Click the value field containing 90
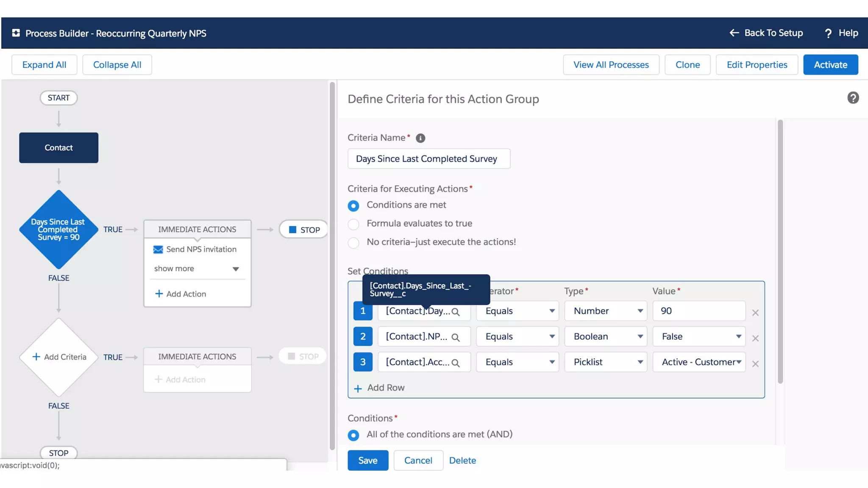This screenshot has height=488, width=868. point(699,311)
